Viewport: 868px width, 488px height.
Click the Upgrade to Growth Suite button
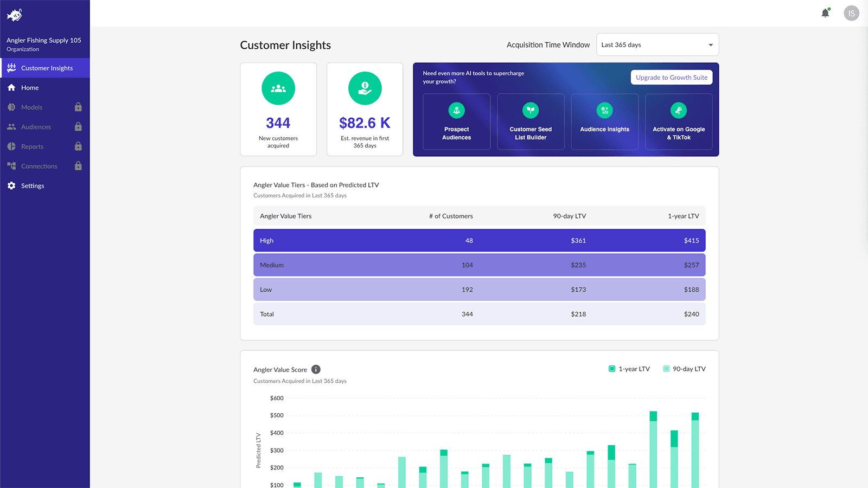[672, 77]
